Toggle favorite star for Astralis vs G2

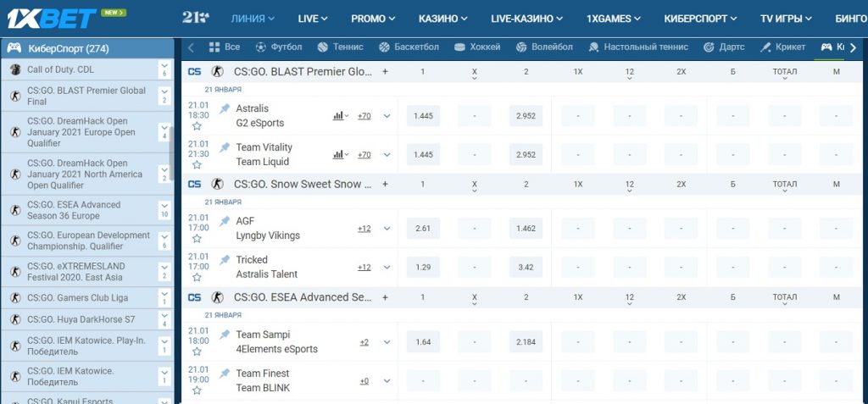pos(197,126)
